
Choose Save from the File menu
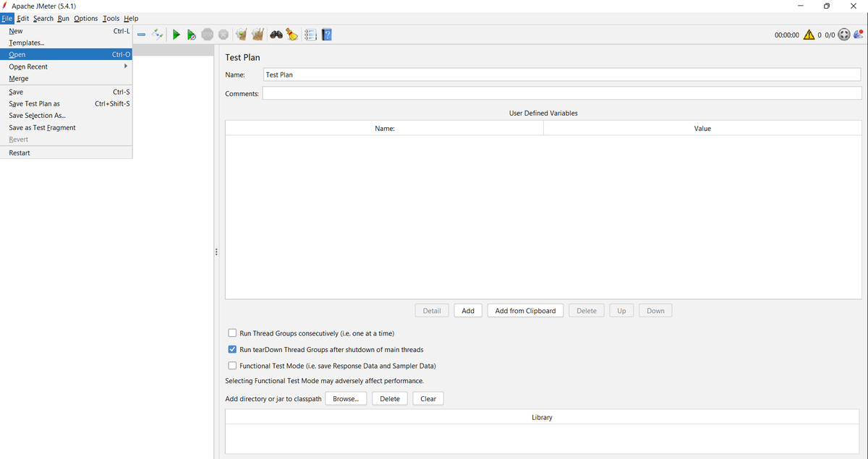pyautogui.click(x=67, y=92)
